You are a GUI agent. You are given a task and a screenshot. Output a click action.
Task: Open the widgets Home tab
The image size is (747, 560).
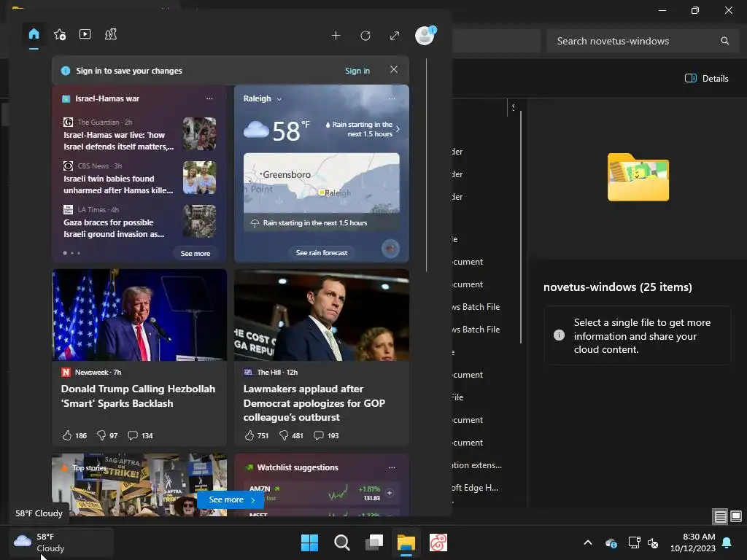tap(34, 34)
